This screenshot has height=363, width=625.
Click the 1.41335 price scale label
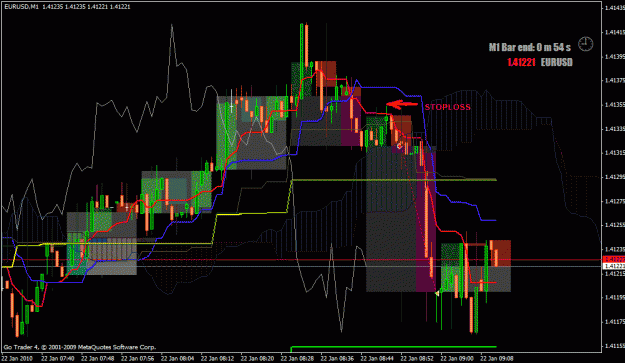pos(615,129)
